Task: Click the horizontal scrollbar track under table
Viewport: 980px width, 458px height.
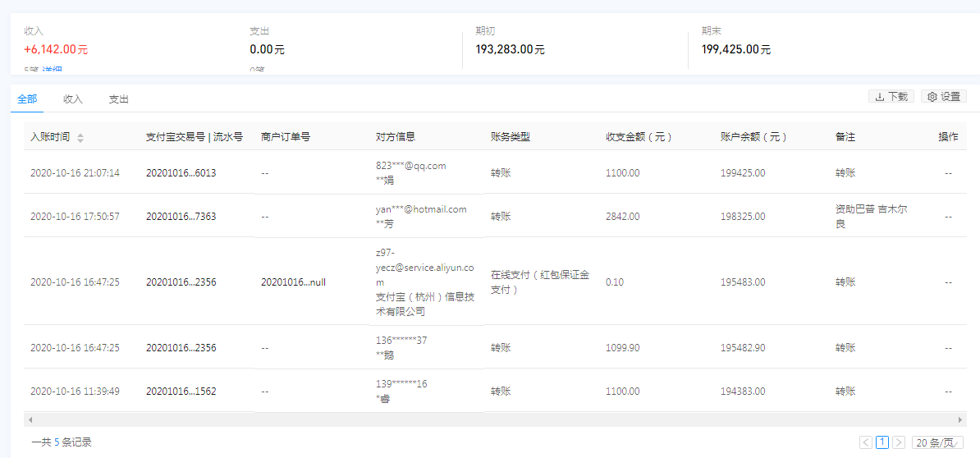Action: tap(492, 419)
